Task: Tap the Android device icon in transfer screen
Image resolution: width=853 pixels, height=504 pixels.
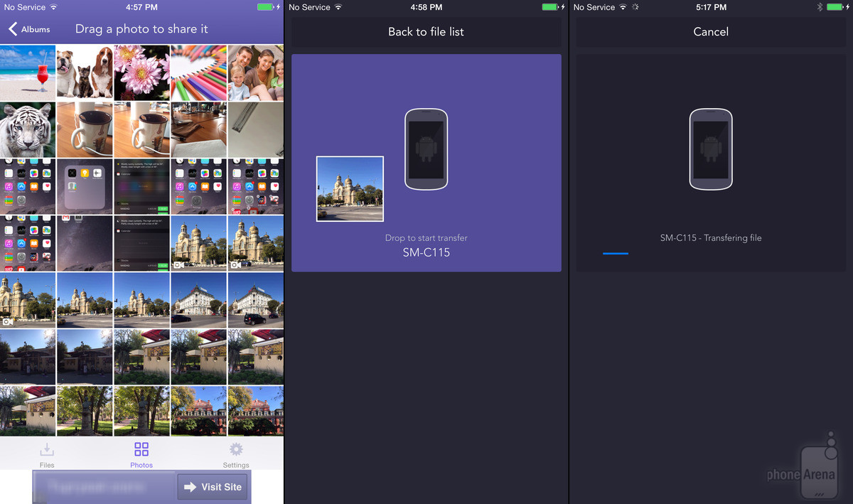Action: click(x=711, y=149)
